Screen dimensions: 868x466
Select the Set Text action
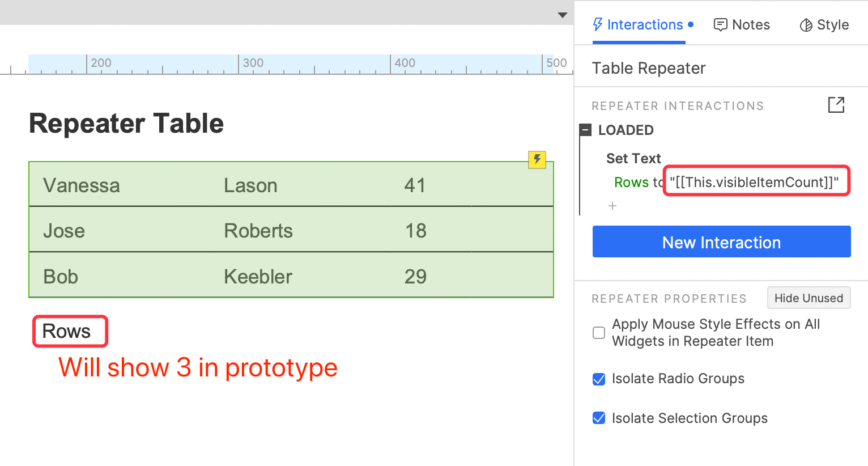633,158
